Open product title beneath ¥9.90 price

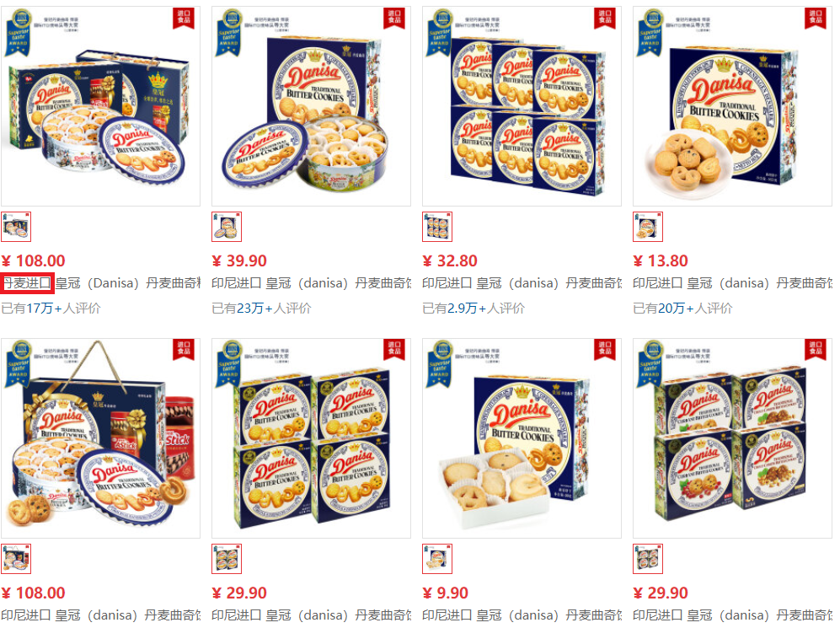point(522,615)
